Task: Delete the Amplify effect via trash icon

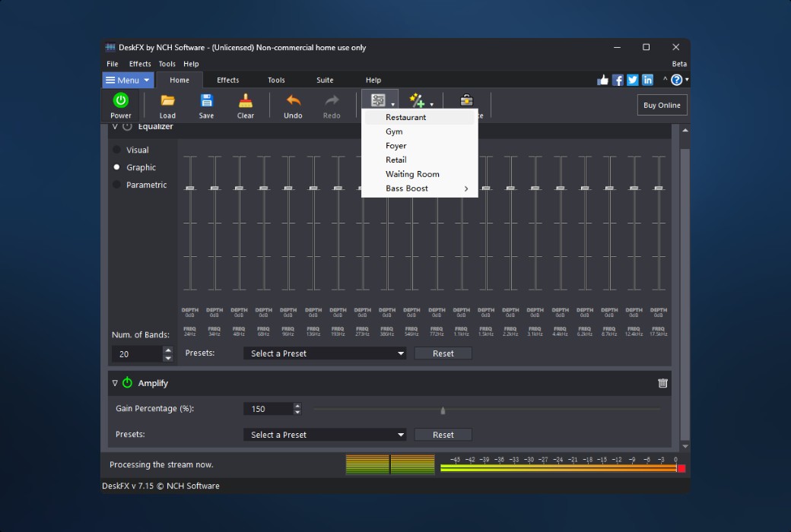Action: tap(662, 383)
